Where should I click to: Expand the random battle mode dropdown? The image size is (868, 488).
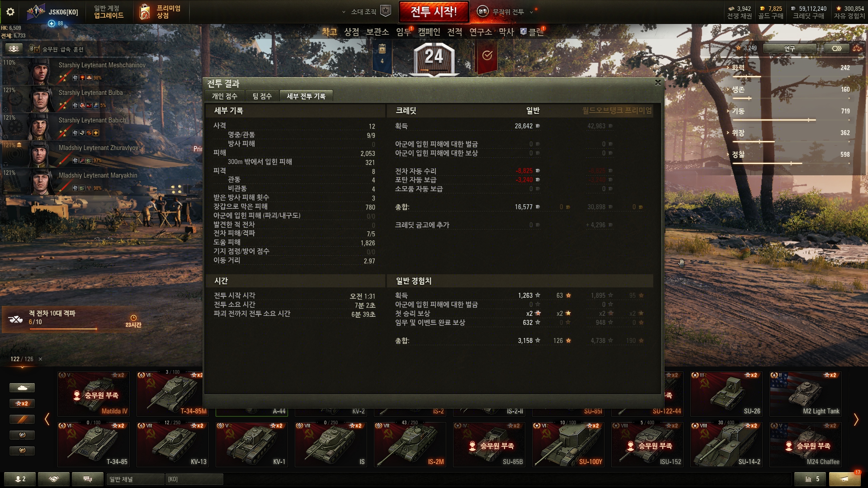pos(506,12)
